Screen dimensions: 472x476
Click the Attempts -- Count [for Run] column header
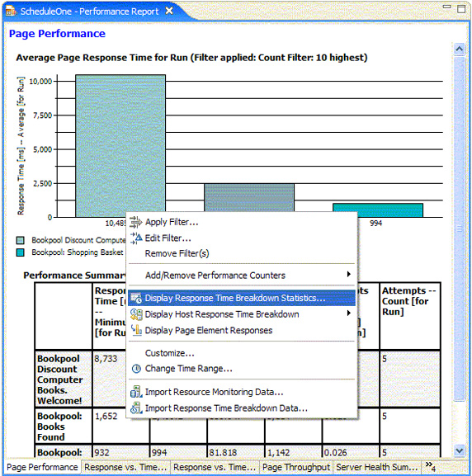tap(410, 316)
